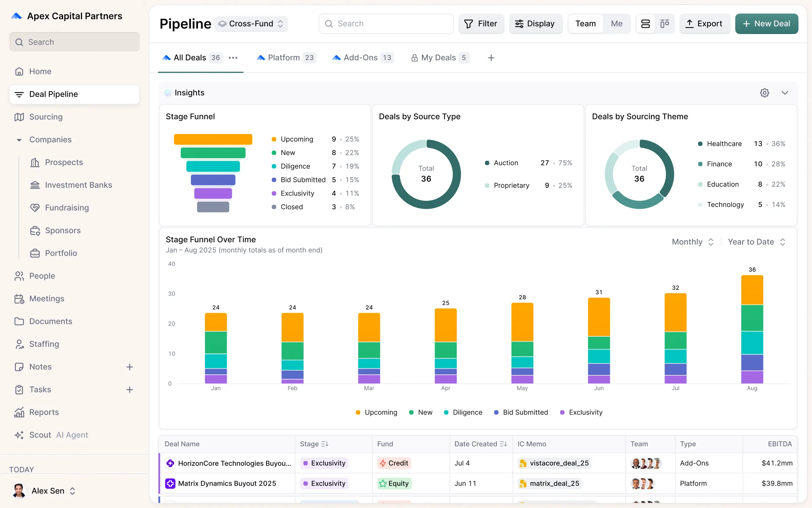Click the Documents folder icon
Image resolution: width=812 pixels, height=508 pixels.
(x=19, y=321)
